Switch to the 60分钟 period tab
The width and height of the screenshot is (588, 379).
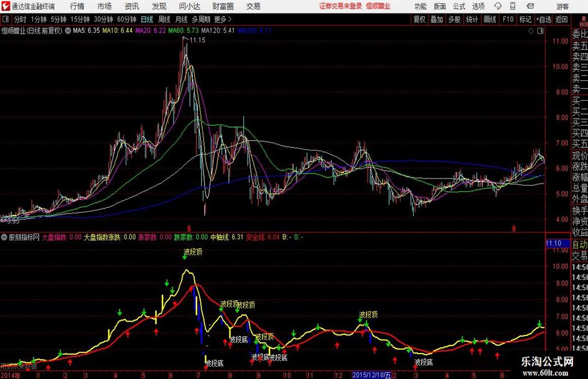[127, 19]
